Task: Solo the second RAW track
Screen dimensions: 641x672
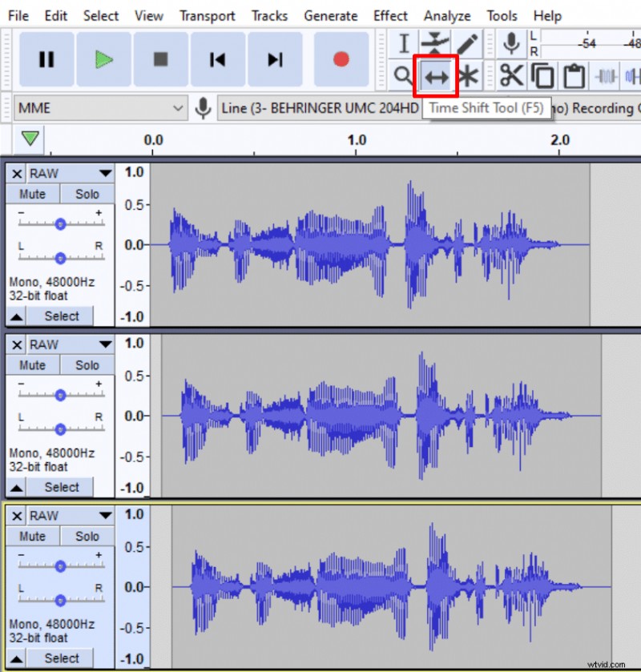Action: [x=87, y=364]
